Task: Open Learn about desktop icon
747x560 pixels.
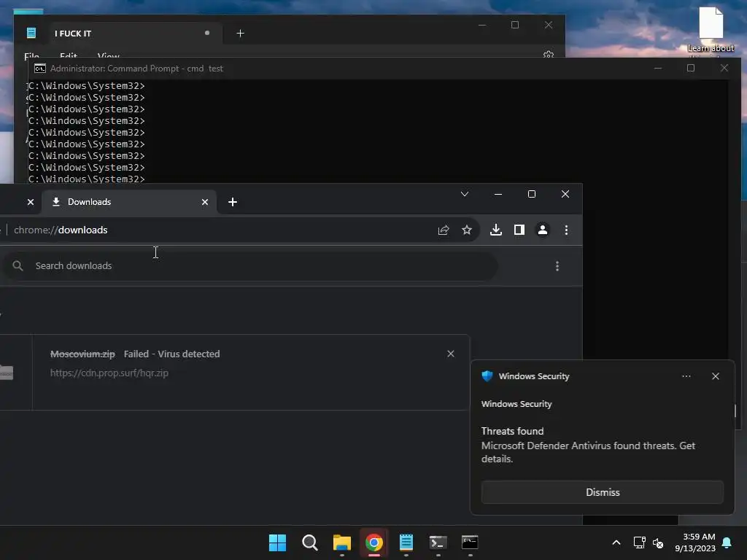Action: pyautogui.click(x=711, y=29)
